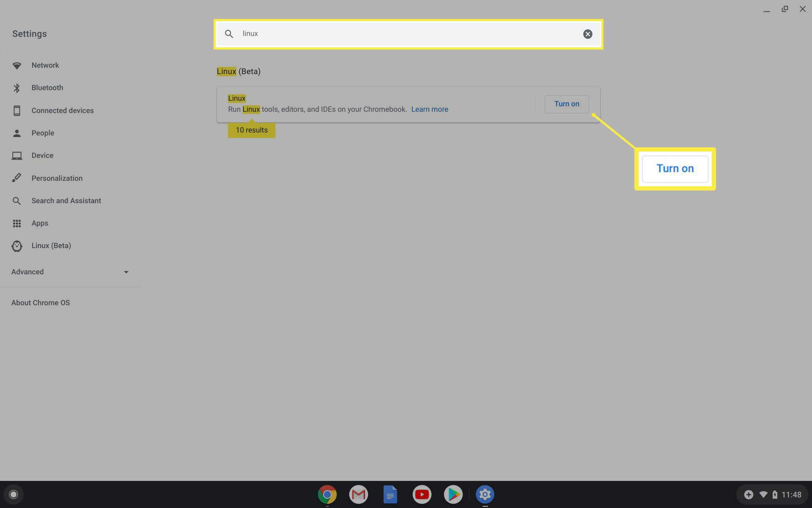Click the Search and Assistant magnifier icon
The width and height of the screenshot is (812, 508).
tap(16, 201)
